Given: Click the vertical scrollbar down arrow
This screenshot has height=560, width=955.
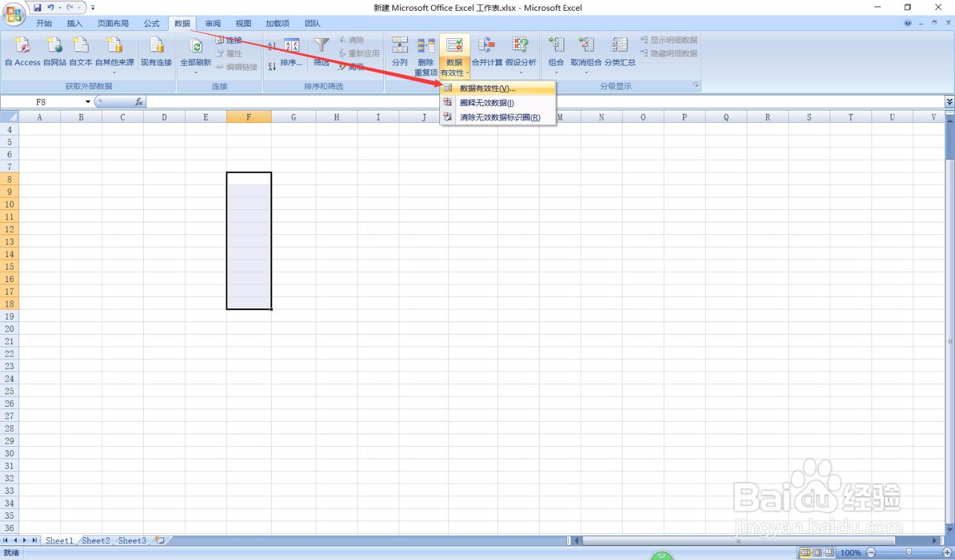Looking at the screenshot, I should coord(950,530).
